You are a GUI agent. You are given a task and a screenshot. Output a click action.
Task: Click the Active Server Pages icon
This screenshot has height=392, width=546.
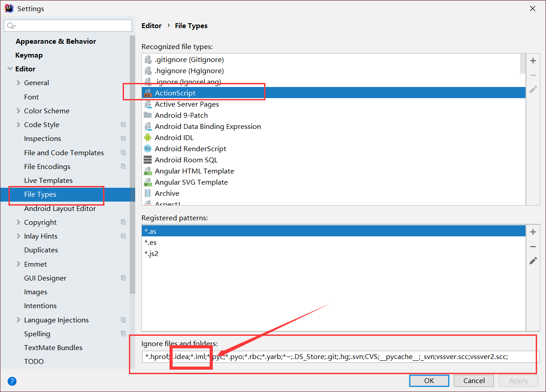148,104
